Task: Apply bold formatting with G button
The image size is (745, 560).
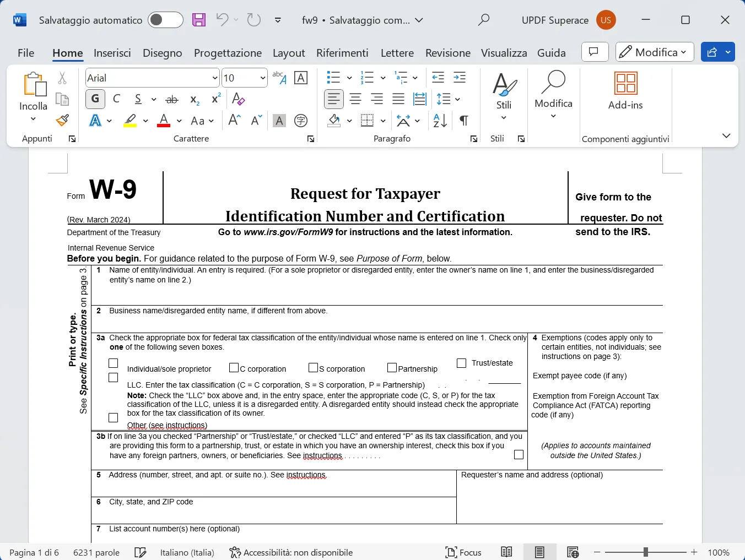Action: coord(95,99)
